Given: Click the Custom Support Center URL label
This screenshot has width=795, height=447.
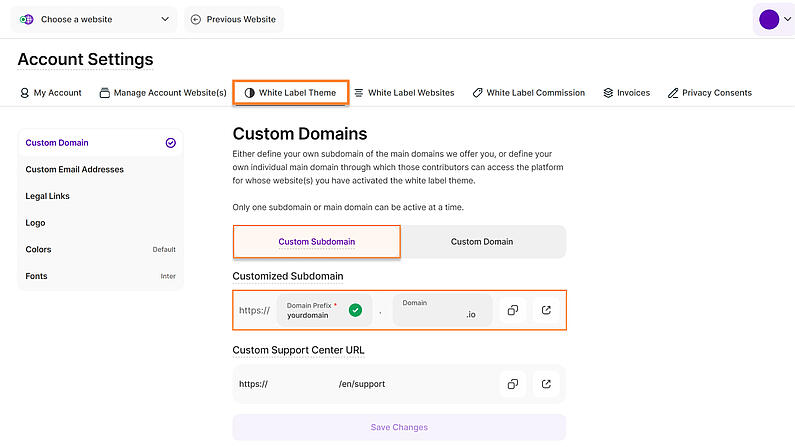Looking at the screenshot, I should coord(298,350).
